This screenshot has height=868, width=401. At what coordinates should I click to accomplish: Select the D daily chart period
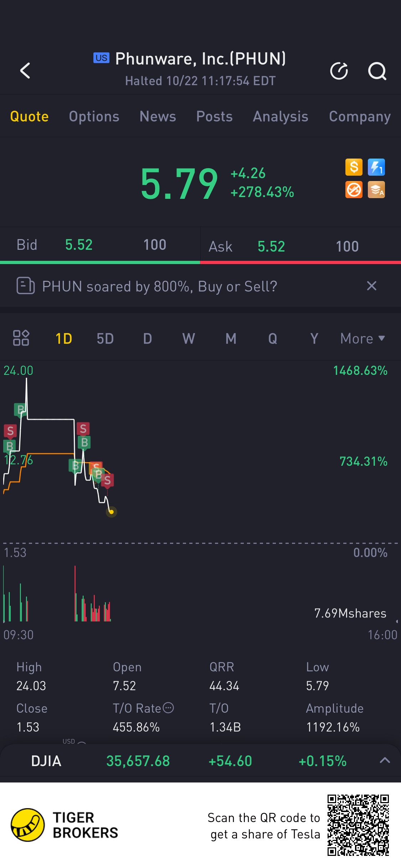pyautogui.click(x=148, y=339)
